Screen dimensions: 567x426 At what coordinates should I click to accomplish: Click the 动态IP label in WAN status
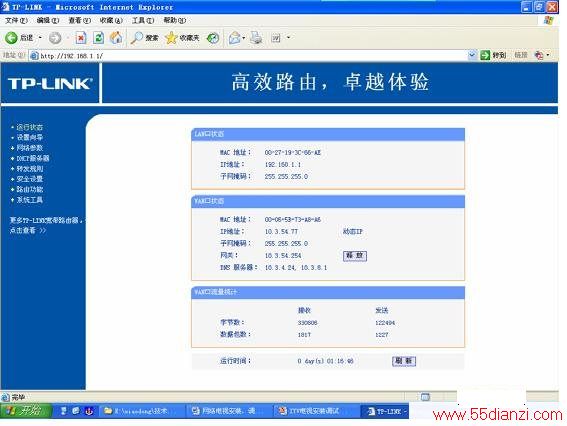pos(353,231)
